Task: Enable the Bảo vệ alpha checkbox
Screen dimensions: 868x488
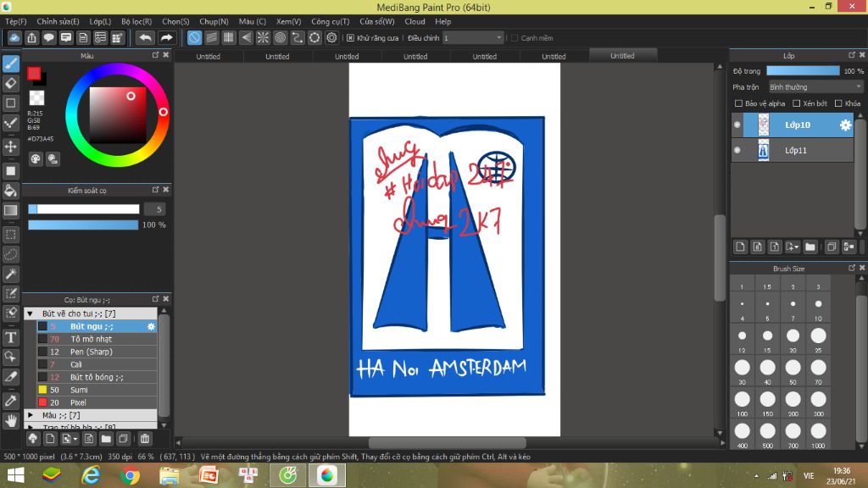Action: click(x=738, y=103)
